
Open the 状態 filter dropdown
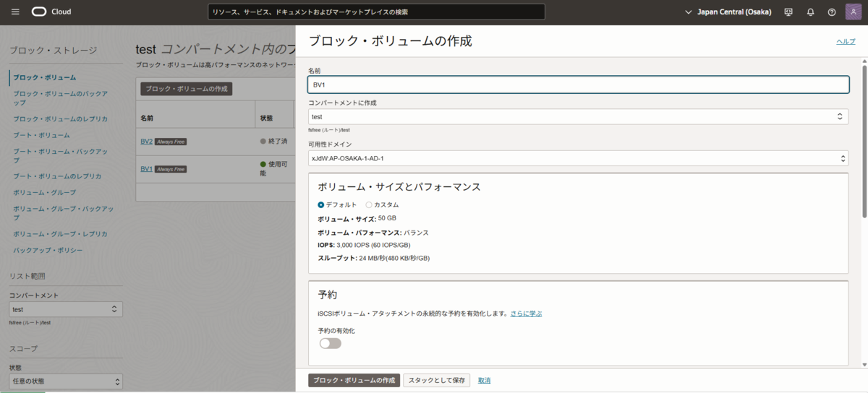[x=66, y=381]
